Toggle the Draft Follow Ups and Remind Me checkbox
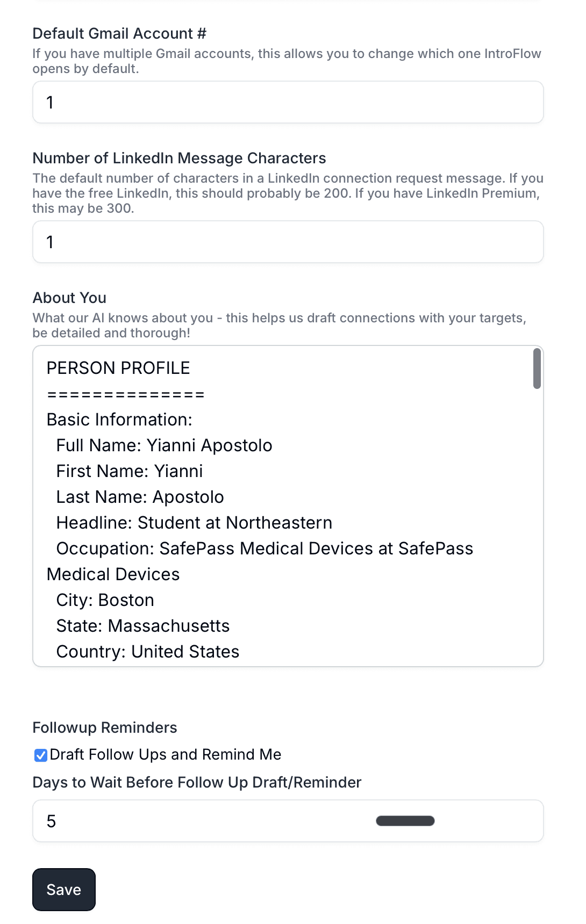Viewport: 586px width, 924px height. pyautogui.click(x=40, y=755)
